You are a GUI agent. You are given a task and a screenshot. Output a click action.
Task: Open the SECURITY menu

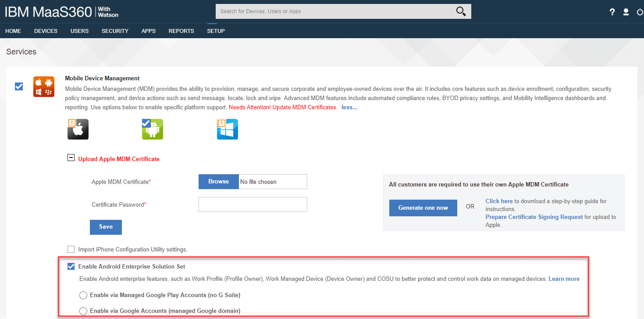[115, 31]
